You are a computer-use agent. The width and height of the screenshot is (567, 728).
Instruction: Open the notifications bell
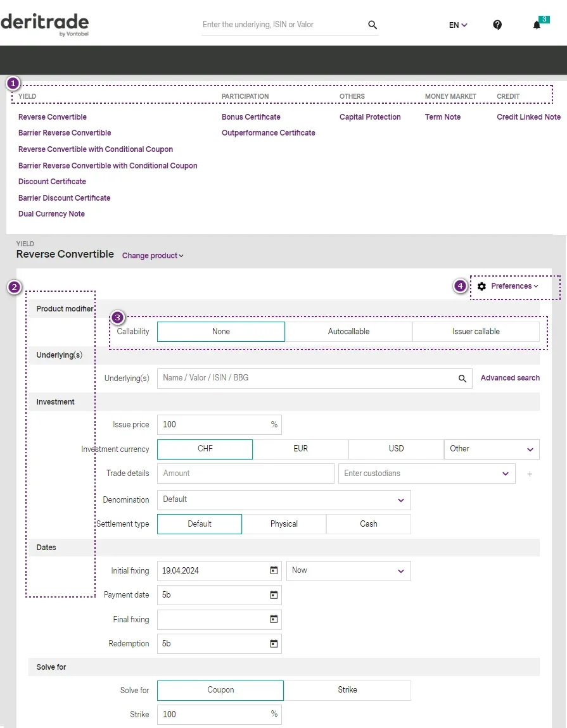point(537,25)
